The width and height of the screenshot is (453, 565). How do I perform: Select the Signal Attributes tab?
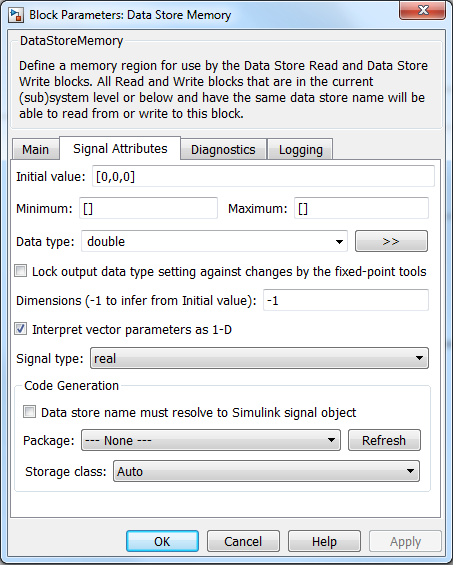pyautogui.click(x=120, y=148)
